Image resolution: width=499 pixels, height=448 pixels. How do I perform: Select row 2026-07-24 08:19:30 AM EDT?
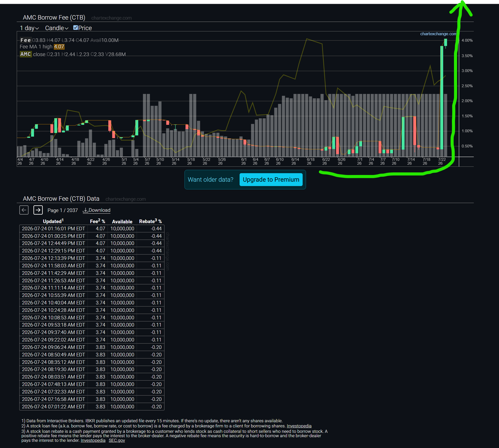coord(92,369)
